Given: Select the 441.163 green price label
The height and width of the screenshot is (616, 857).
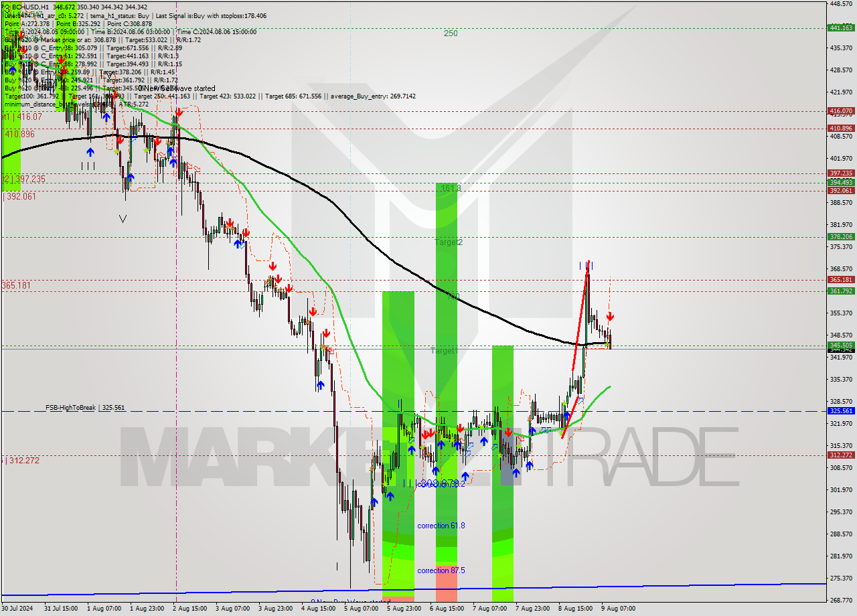Looking at the screenshot, I should [x=841, y=28].
